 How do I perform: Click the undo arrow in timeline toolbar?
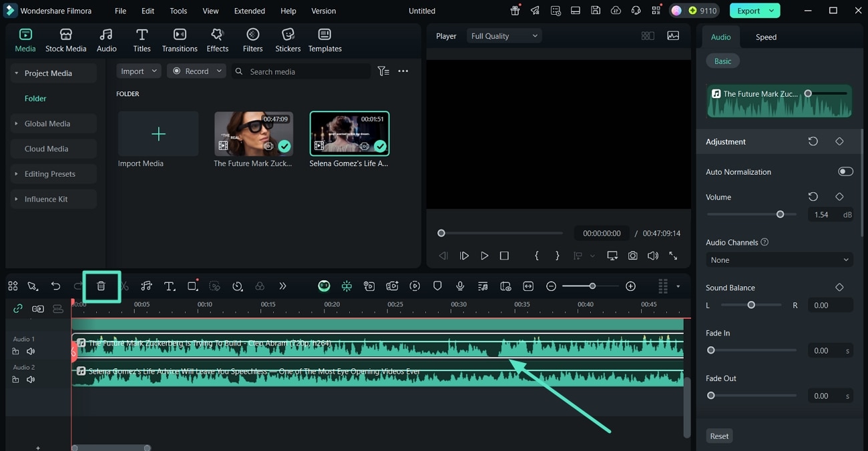55,286
